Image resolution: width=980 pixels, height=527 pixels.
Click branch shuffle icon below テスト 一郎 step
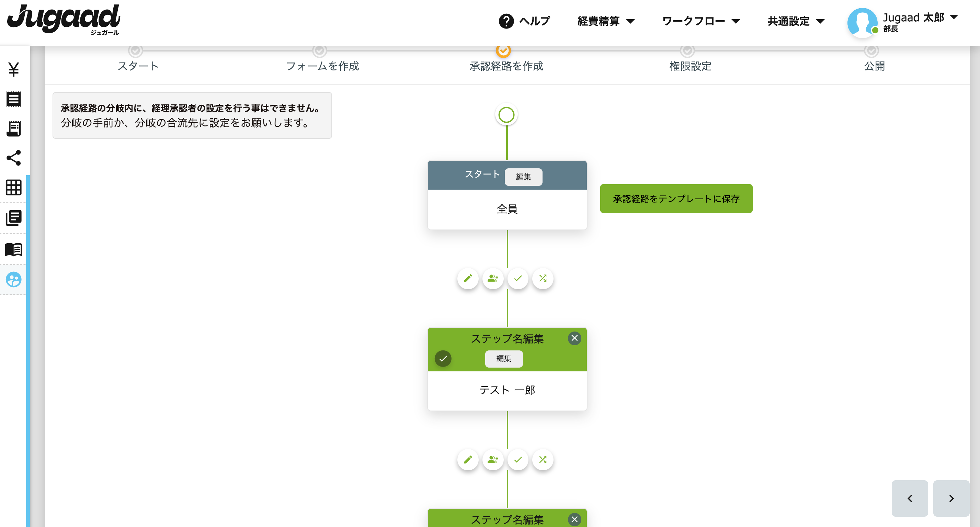click(543, 460)
